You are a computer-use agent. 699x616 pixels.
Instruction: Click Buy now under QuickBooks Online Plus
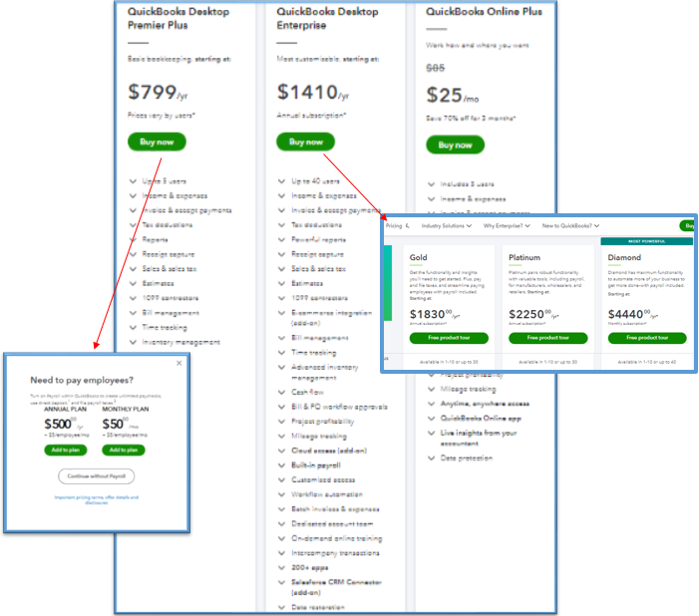[x=455, y=145]
